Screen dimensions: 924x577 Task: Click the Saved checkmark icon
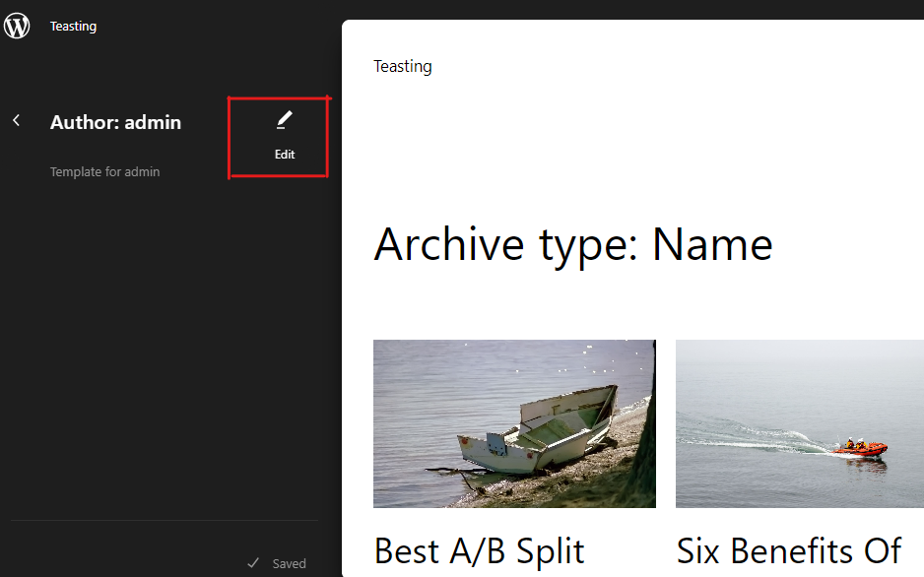coord(253,563)
